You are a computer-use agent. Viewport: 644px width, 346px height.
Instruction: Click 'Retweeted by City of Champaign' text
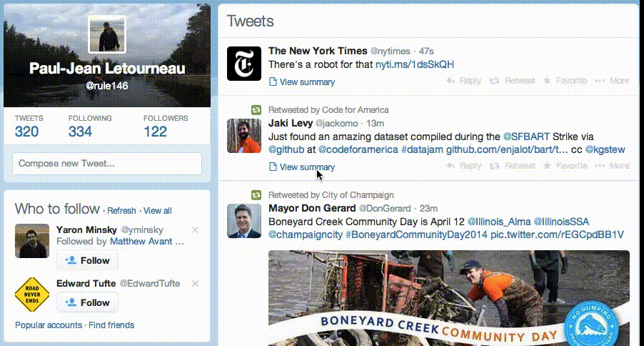click(x=331, y=195)
